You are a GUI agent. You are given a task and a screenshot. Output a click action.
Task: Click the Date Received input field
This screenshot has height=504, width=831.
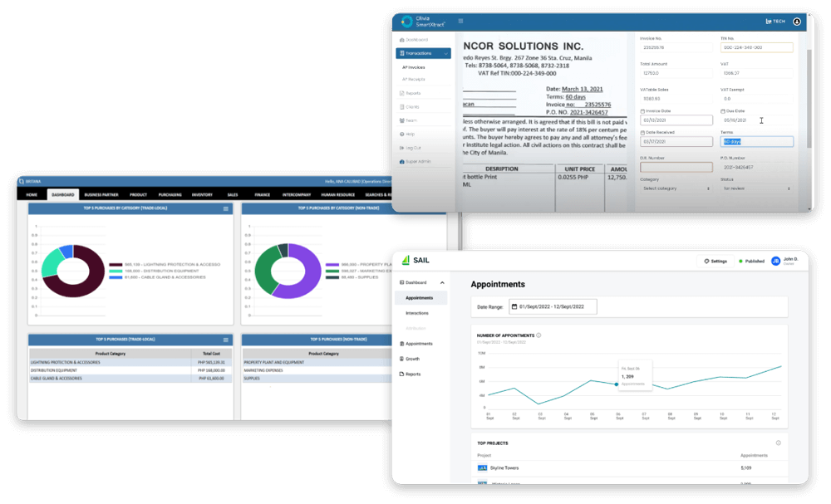point(676,142)
